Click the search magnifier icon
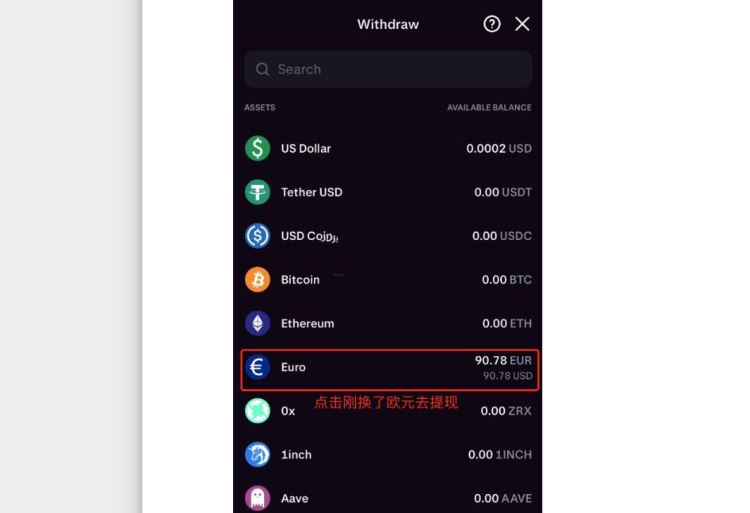This screenshot has height=513, width=750. [262, 69]
